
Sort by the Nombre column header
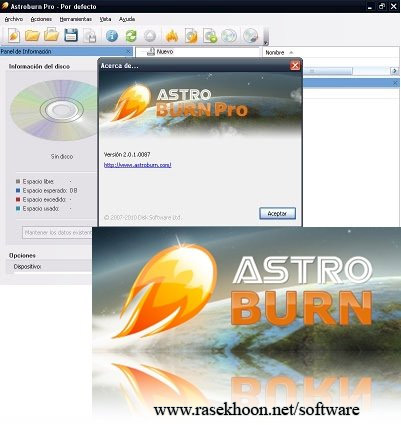(275, 53)
